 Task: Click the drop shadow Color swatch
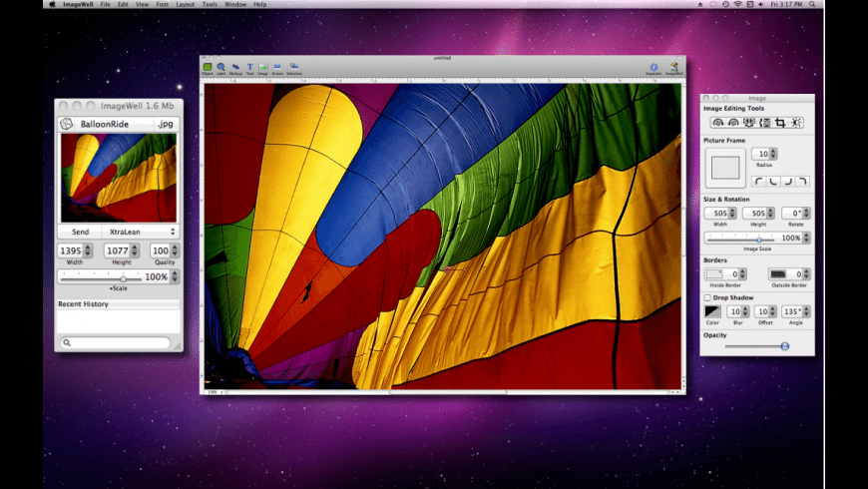click(x=712, y=311)
